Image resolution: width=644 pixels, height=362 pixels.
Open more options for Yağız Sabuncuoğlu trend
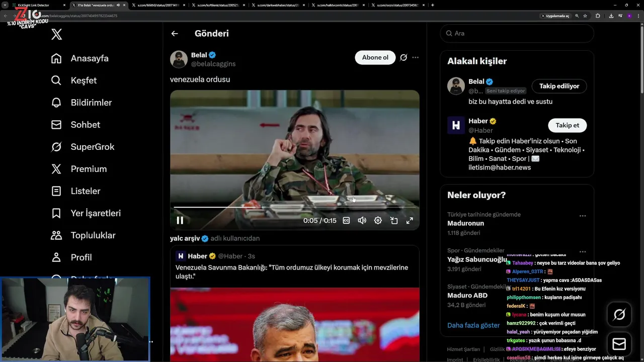pos(582,251)
